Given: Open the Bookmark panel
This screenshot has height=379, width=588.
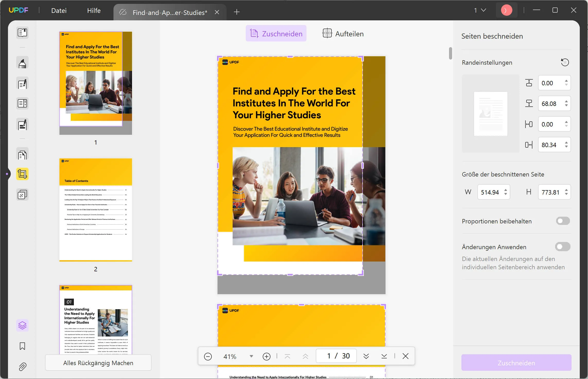Looking at the screenshot, I should pyautogui.click(x=22, y=346).
